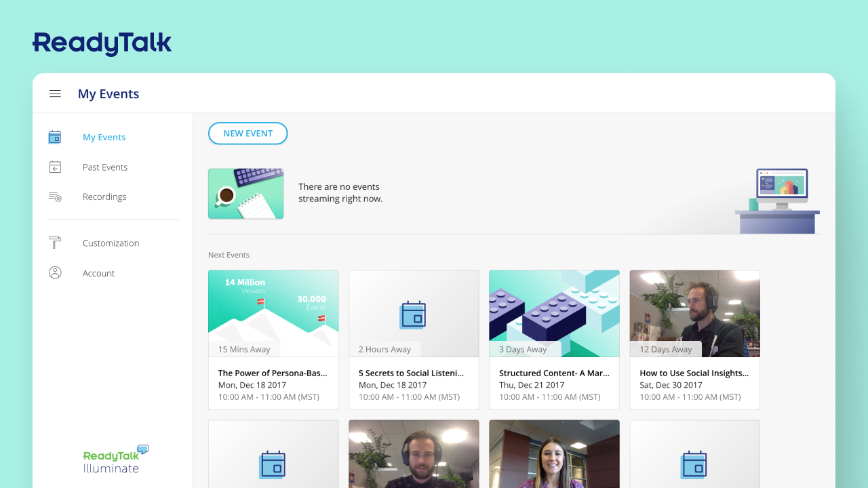Viewport: 868px width, 488px height.
Task: Click the 15 Mins Away label
Action: (x=244, y=349)
